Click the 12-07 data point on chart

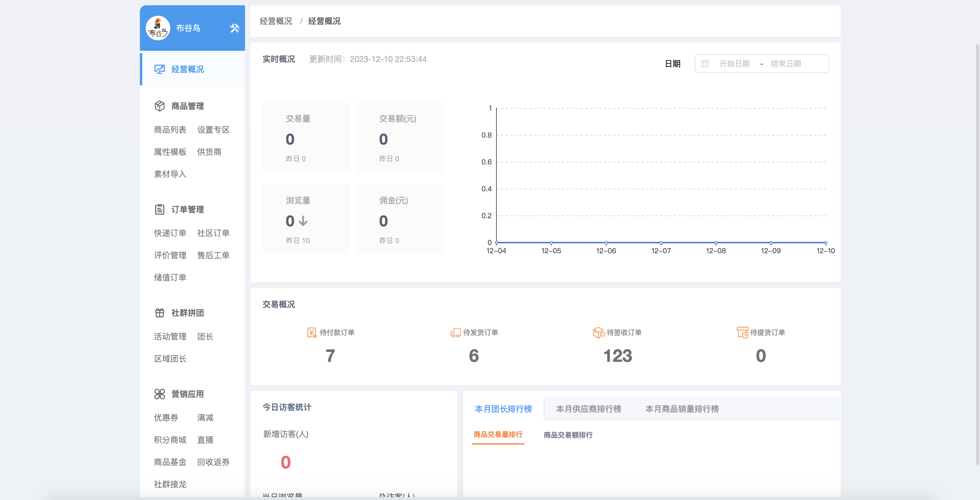[x=661, y=242]
